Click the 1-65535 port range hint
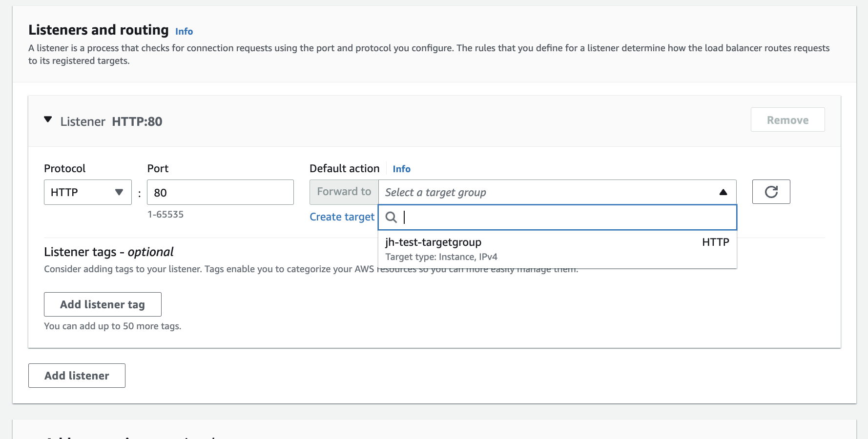Image resolution: width=868 pixels, height=439 pixels. (165, 214)
